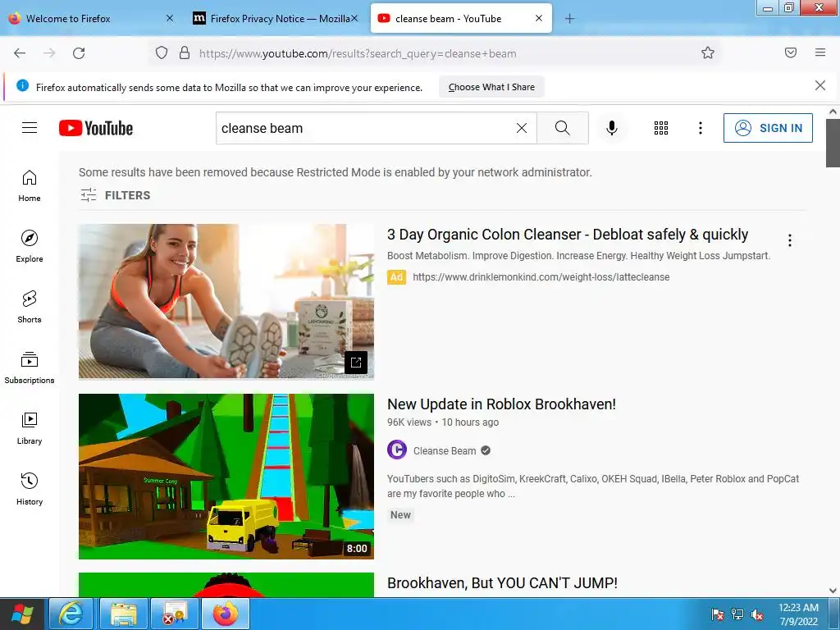Close the cleanse beam YouTube tab

(x=539, y=18)
